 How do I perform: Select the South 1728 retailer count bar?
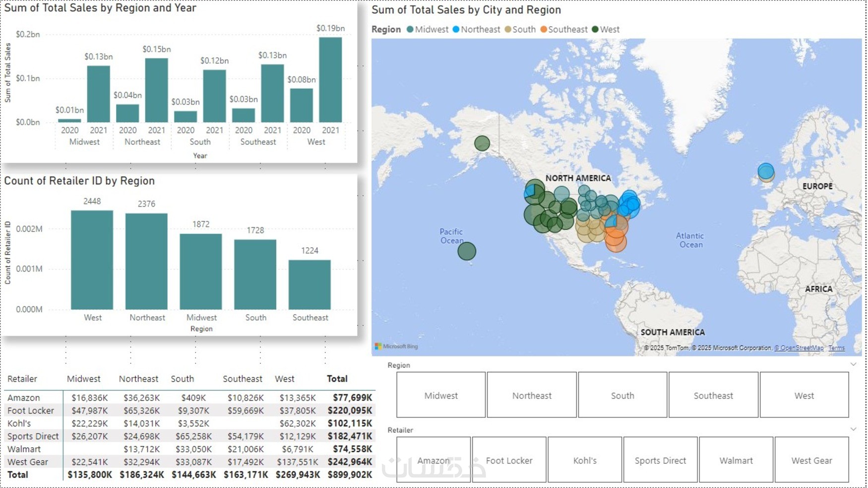(x=255, y=275)
